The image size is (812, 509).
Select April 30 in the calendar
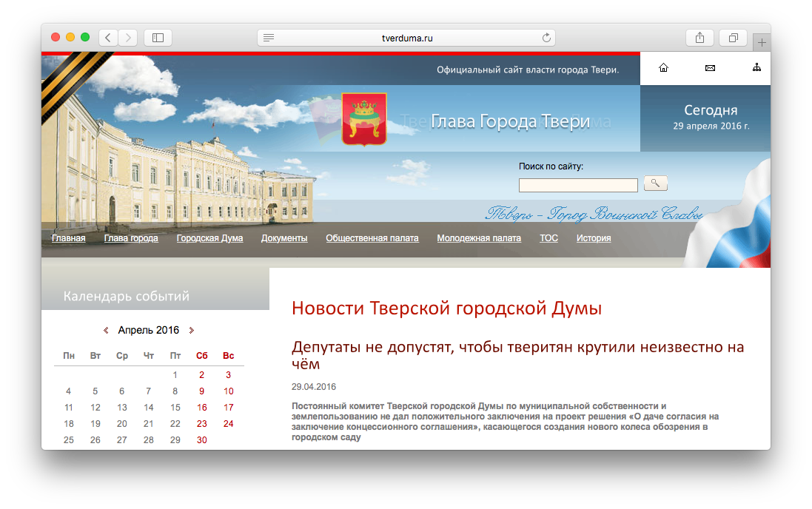pyautogui.click(x=201, y=440)
